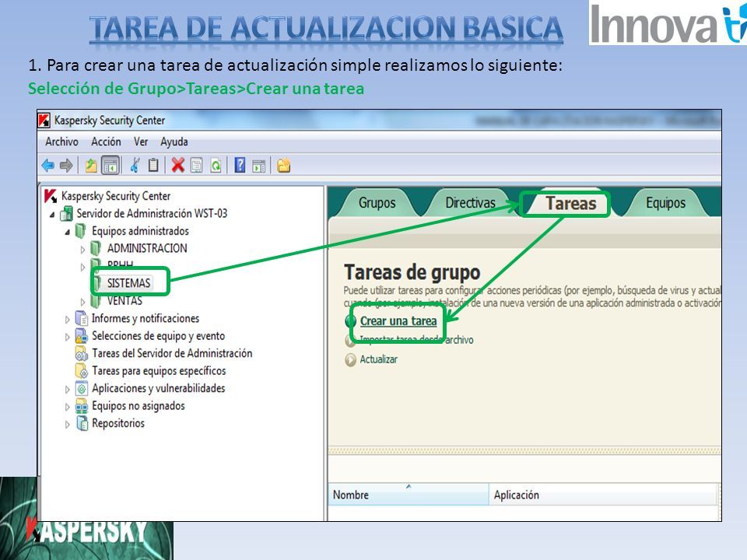747x560 pixels.
Task: Open the Acción menu
Action: click(x=106, y=142)
